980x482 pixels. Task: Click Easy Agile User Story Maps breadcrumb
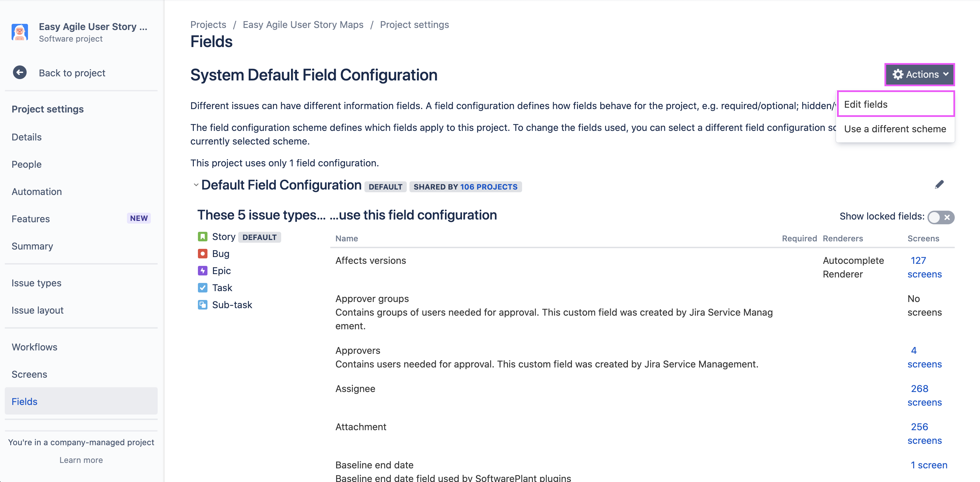click(303, 25)
